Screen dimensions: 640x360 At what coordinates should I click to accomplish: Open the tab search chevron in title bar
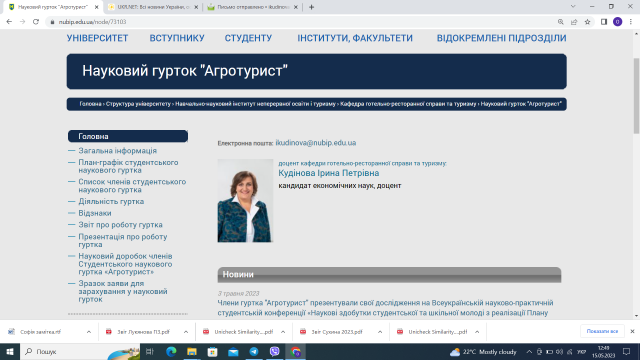pyautogui.click(x=573, y=7)
